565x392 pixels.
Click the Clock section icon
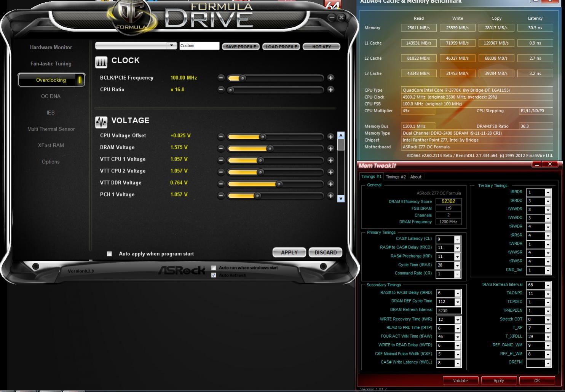(x=101, y=62)
